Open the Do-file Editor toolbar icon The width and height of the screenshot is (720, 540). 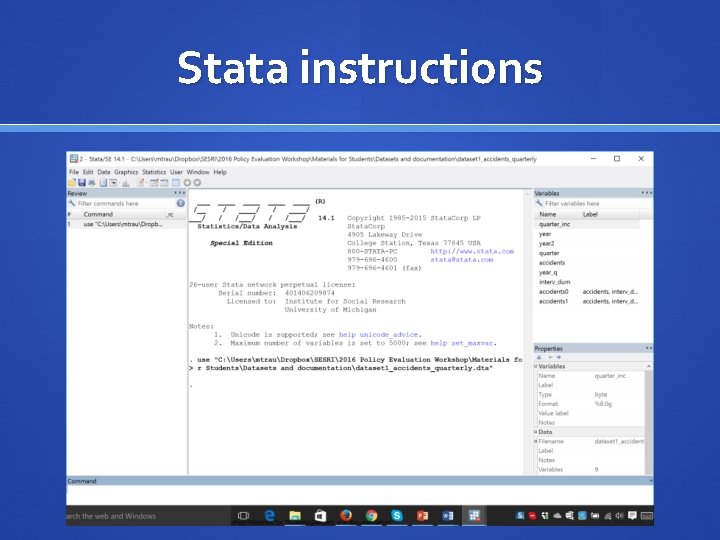coord(141,183)
